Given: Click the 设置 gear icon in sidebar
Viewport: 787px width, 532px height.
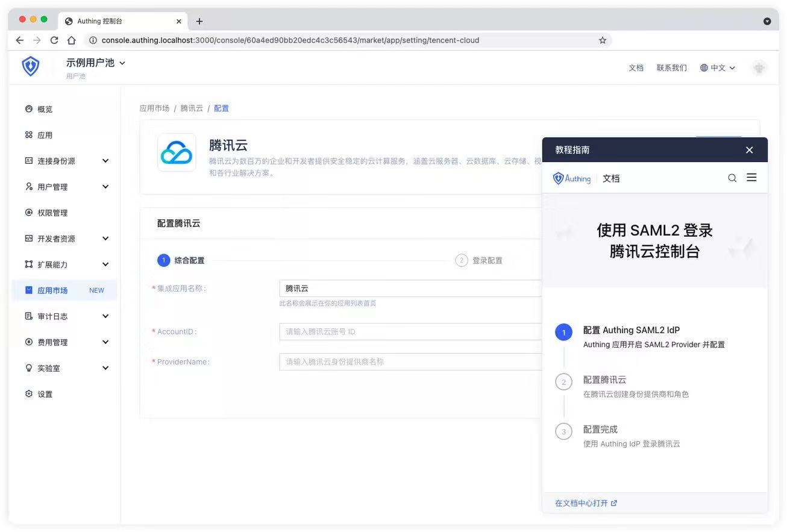Looking at the screenshot, I should coord(28,394).
